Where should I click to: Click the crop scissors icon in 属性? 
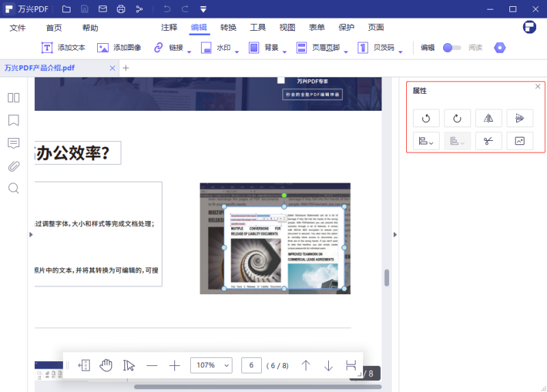[488, 141]
